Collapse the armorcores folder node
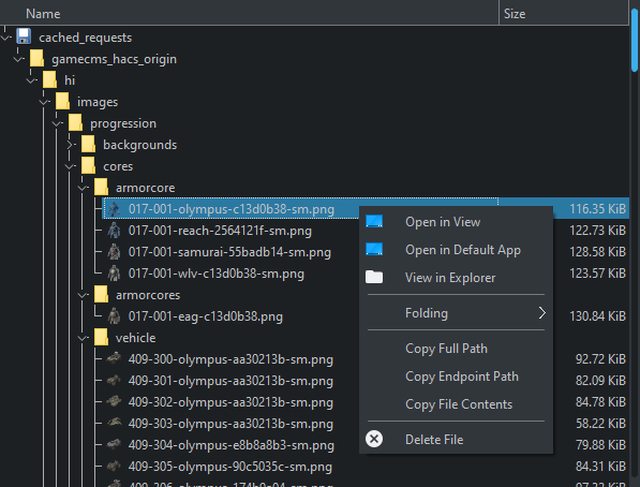This screenshot has width=640, height=487. [83, 296]
